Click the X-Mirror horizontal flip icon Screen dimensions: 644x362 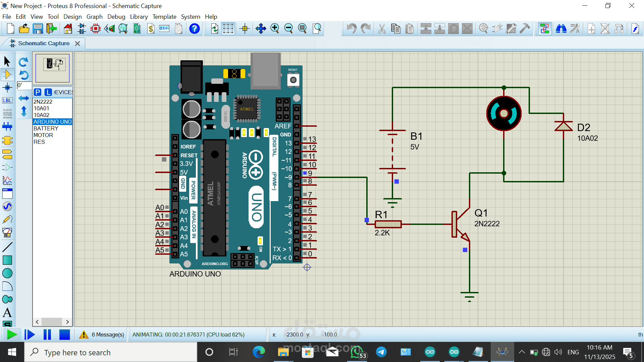point(23,98)
